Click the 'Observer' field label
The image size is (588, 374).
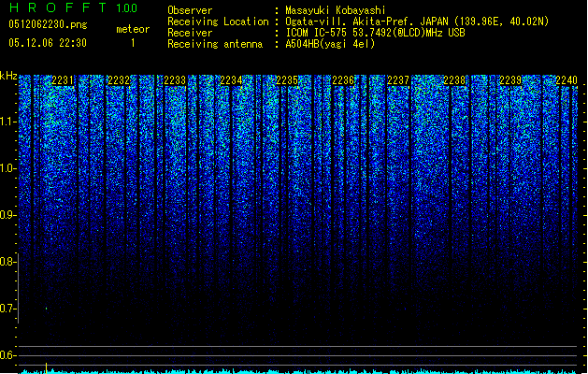tap(190, 10)
